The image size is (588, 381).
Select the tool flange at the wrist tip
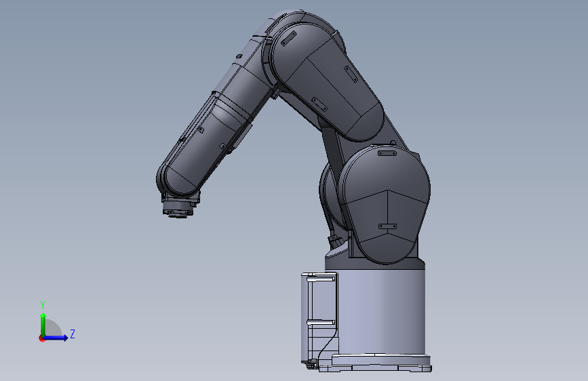[179, 209]
